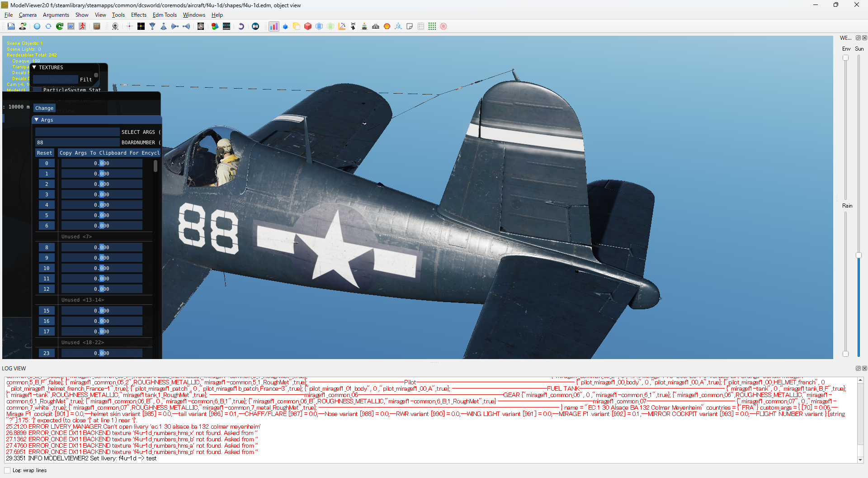This screenshot has height=478, width=868.
Task: Click the argument 0 index button
Action: pos(47,163)
